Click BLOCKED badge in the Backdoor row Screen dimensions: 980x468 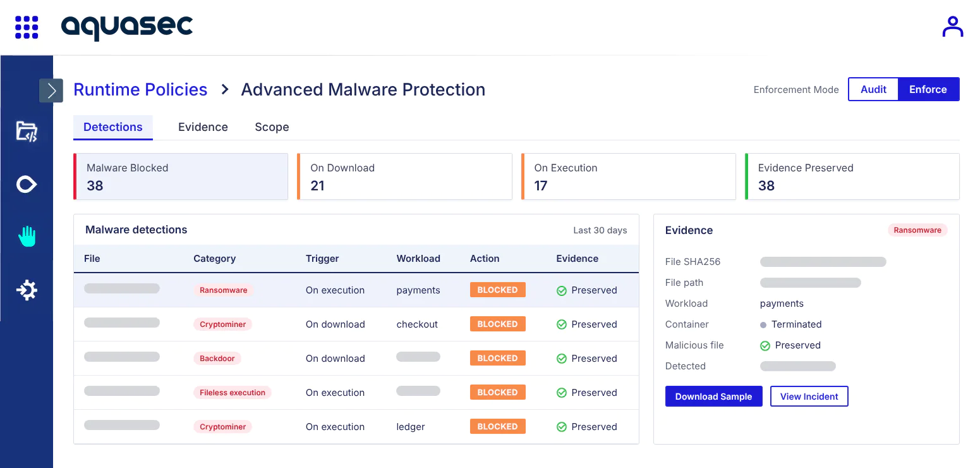[498, 359]
